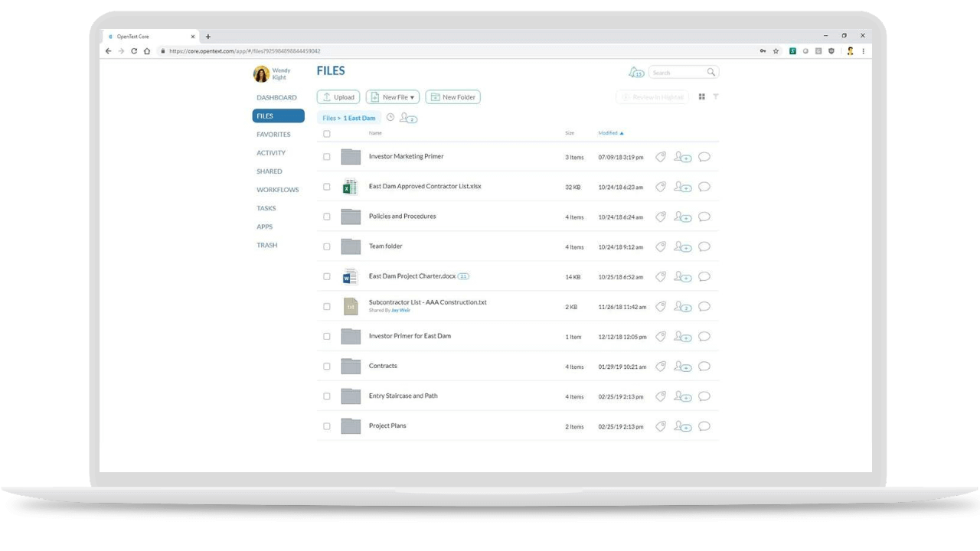Create a New Folder
The width and height of the screenshot is (980, 551).
tap(452, 97)
